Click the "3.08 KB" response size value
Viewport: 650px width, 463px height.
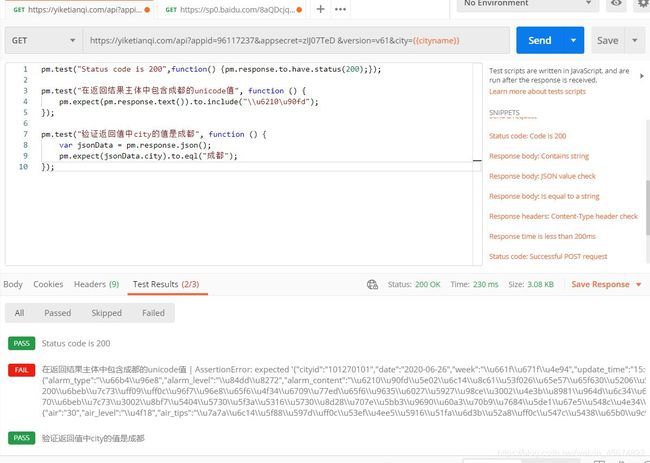tap(540, 284)
